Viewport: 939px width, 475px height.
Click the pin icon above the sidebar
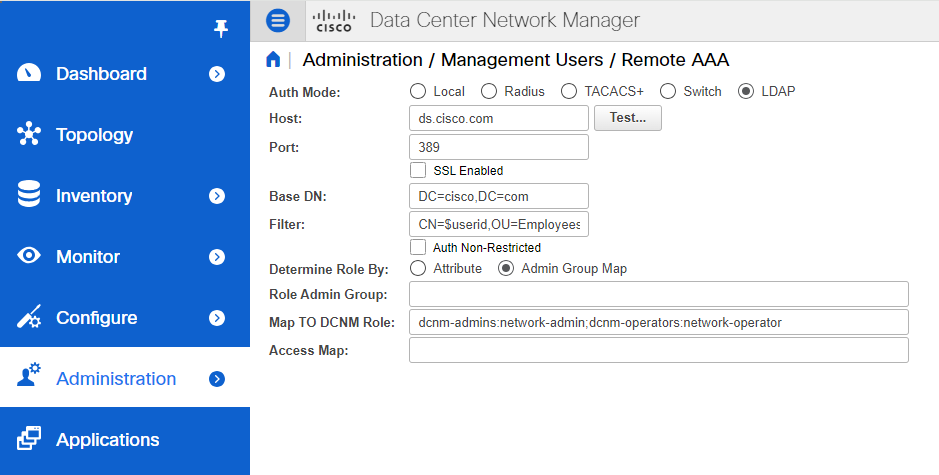click(x=221, y=29)
